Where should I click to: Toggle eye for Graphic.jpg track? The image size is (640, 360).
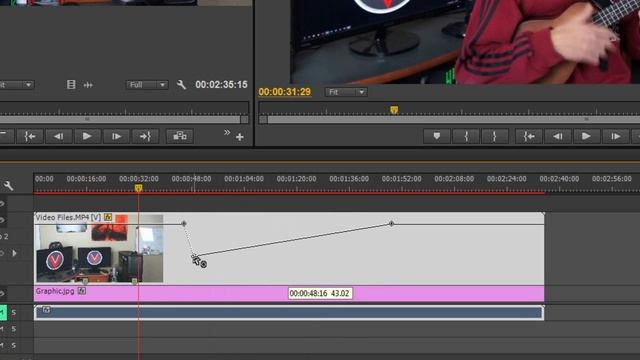2,293
